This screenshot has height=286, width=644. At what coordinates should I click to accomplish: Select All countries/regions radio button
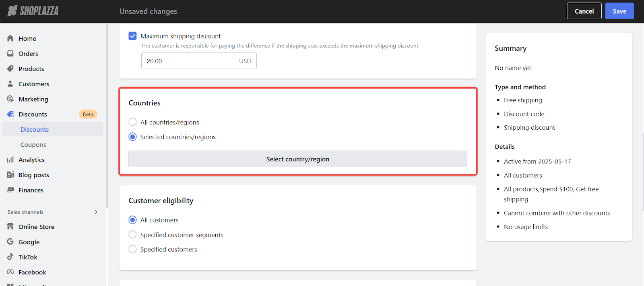point(132,122)
